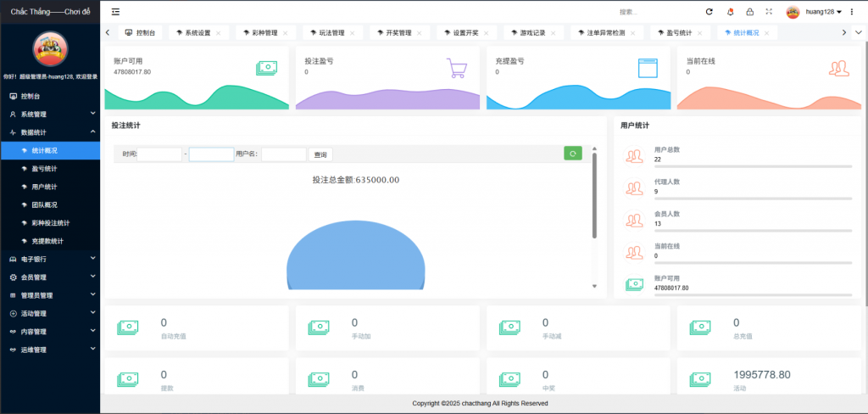Open the notification bell icon
Screen dimensions: 868x414
point(731,12)
